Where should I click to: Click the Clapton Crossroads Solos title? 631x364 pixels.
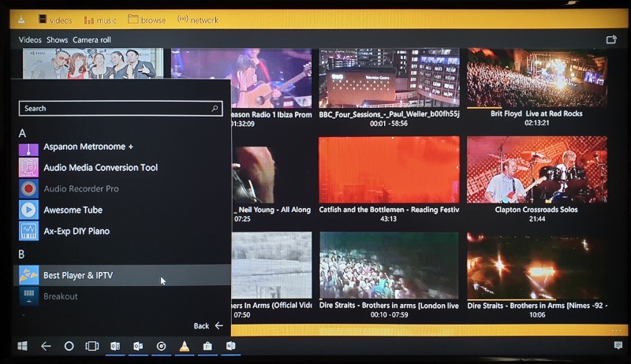536,210
